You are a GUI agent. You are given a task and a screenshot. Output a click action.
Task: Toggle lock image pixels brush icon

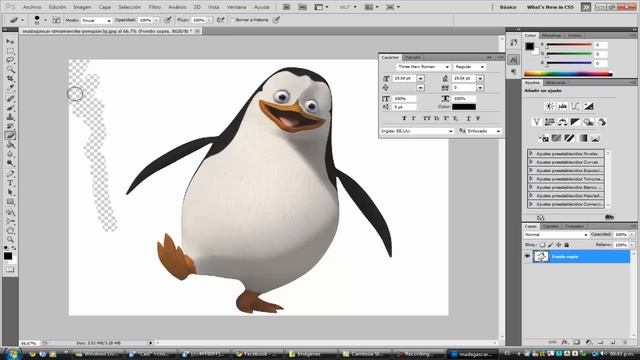[x=550, y=245]
